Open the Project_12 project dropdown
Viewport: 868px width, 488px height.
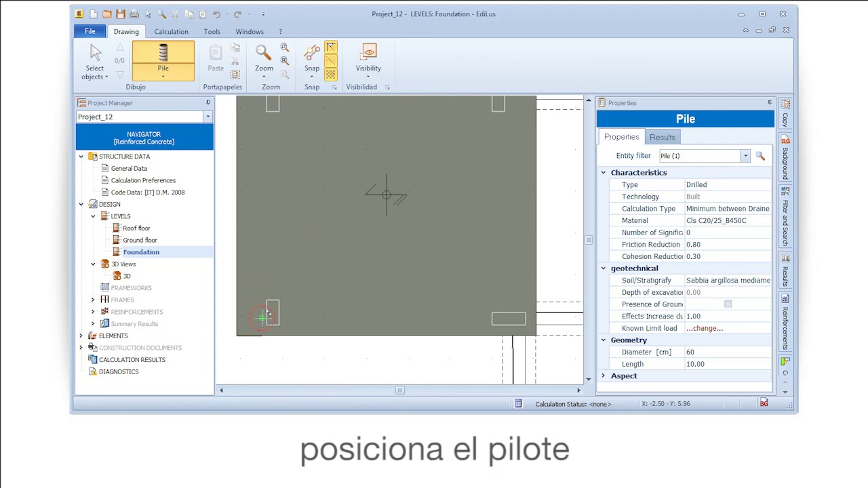(x=208, y=117)
